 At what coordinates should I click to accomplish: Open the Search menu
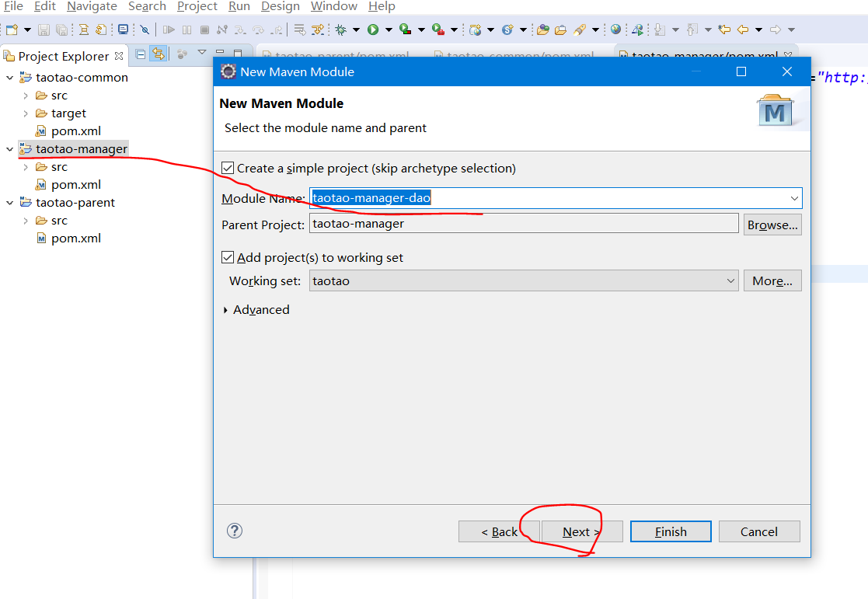tap(147, 7)
